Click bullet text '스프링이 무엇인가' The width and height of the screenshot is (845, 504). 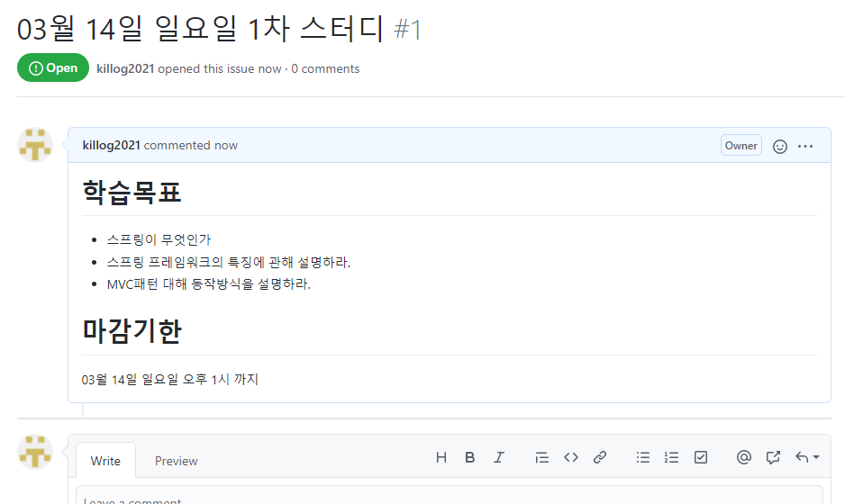point(159,239)
